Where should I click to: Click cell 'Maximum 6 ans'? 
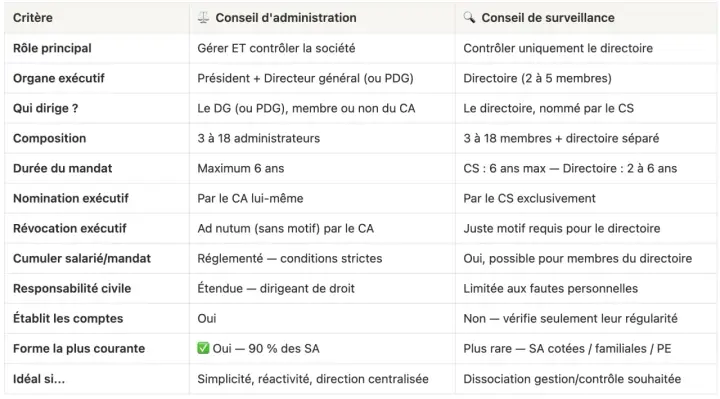(x=241, y=169)
